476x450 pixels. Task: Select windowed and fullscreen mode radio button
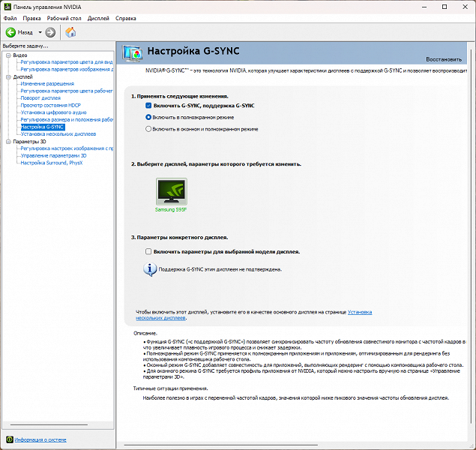[x=148, y=129]
